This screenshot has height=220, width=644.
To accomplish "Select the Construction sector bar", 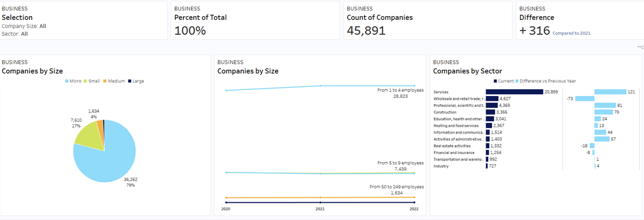I will coord(491,112).
